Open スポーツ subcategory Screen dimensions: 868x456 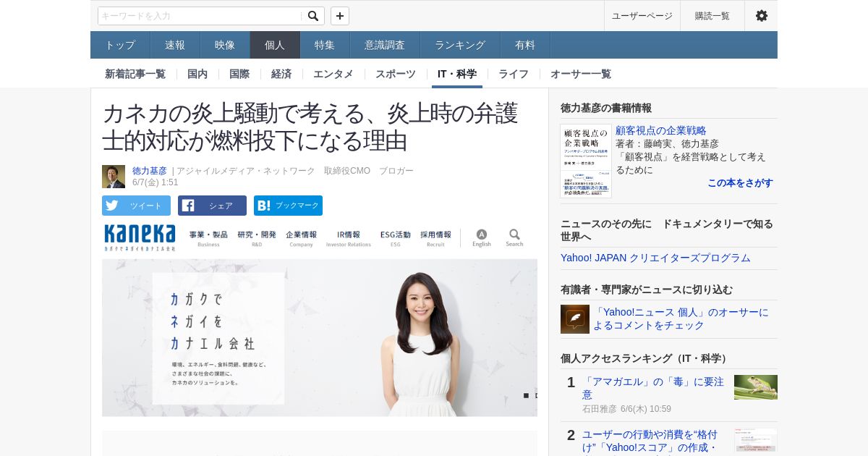(x=396, y=74)
